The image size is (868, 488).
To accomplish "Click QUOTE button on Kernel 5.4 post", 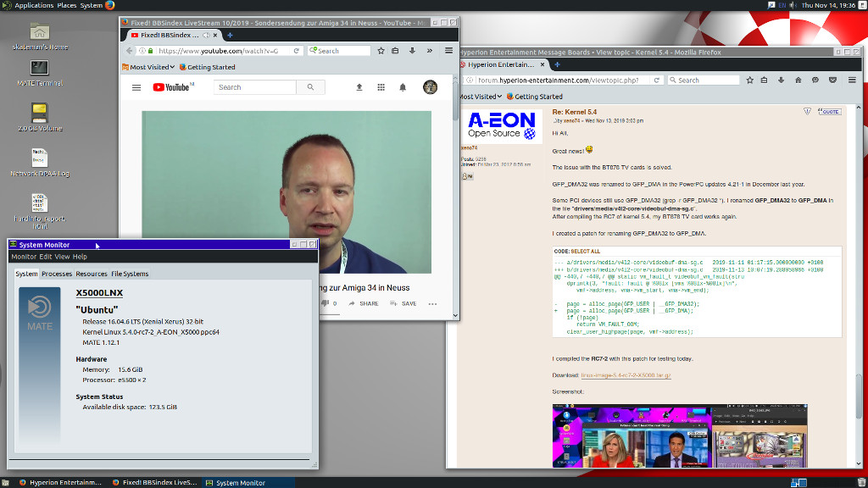I will tap(829, 111).
